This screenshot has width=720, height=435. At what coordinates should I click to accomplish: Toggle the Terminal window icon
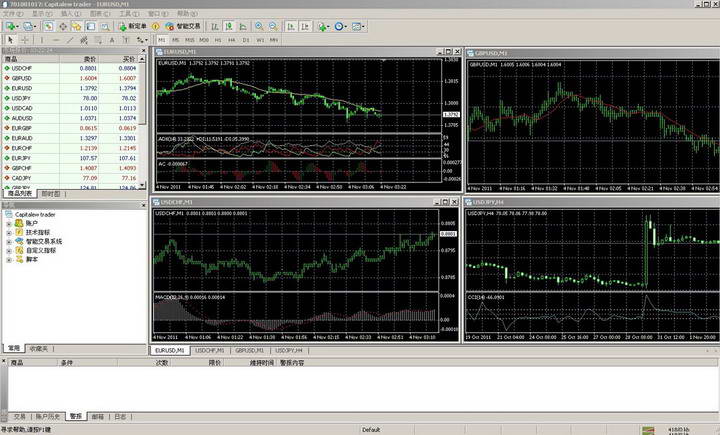click(x=90, y=27)
